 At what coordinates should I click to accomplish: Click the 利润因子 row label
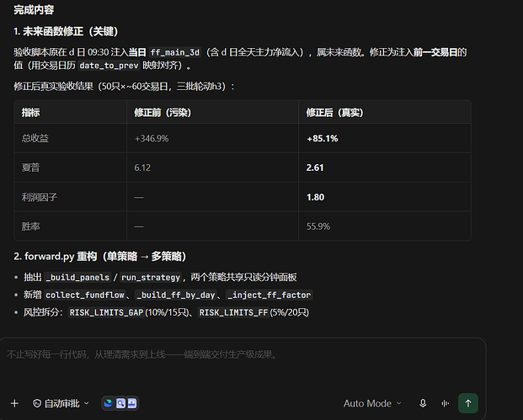pyautogui.click(x=40, y=197)
